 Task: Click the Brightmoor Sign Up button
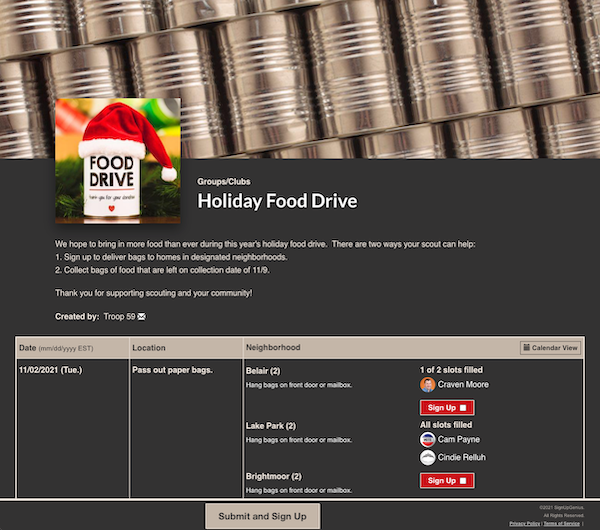(447, 481)
